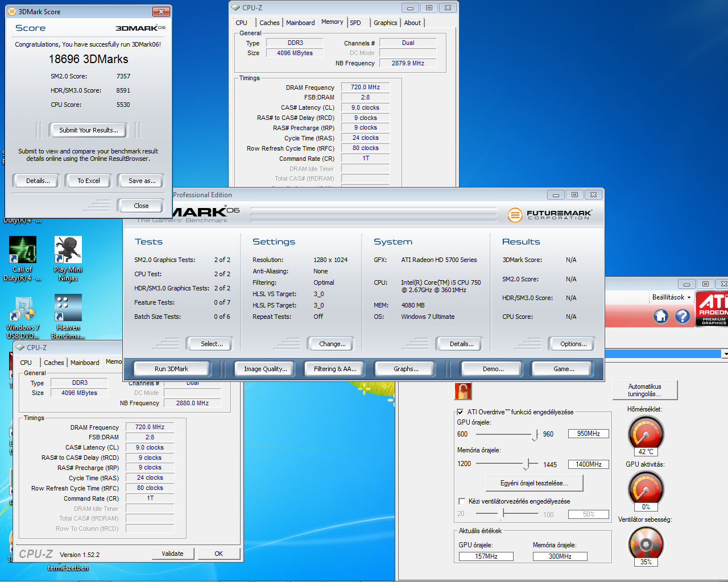Select the About tab in CPU-Z
This screenshot has width=728, height=582.
tap(412, 23)
